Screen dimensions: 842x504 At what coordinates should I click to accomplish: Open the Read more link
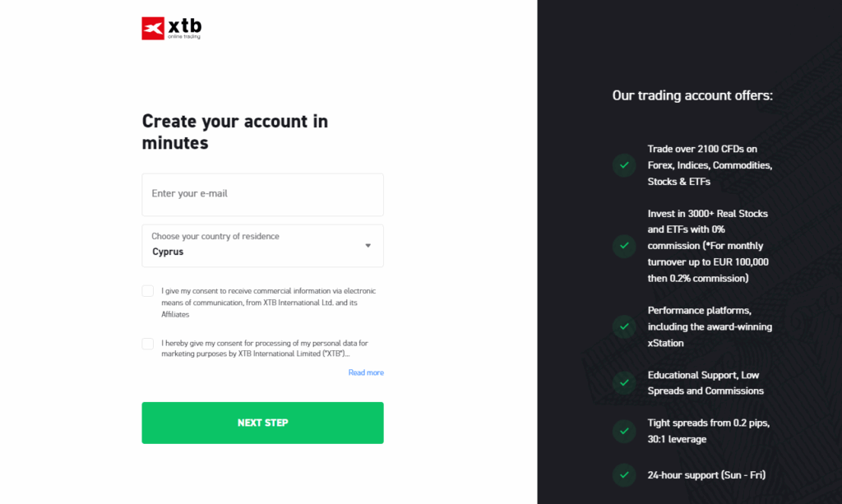click(x=366, y=372)
